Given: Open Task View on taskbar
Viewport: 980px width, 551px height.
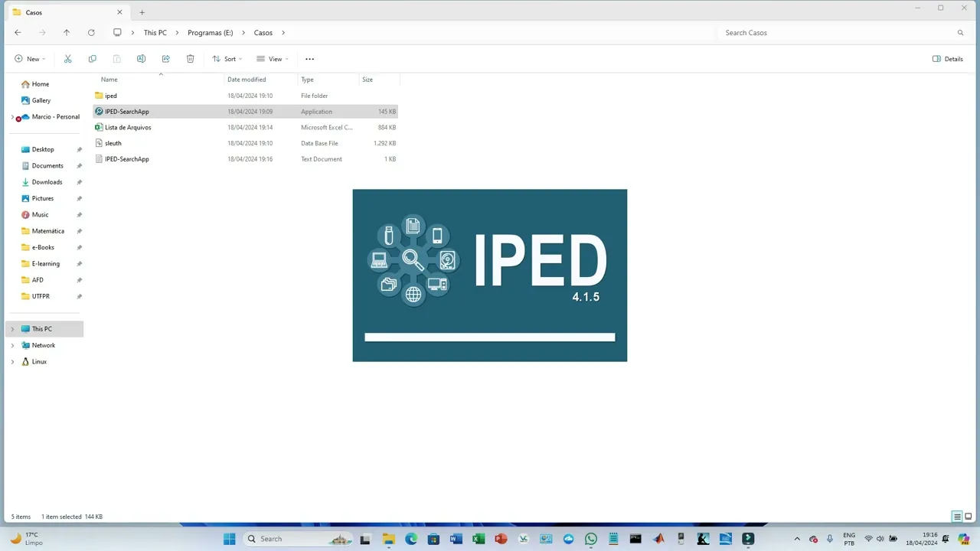Looking at the screenshot, I should [365, 539].
